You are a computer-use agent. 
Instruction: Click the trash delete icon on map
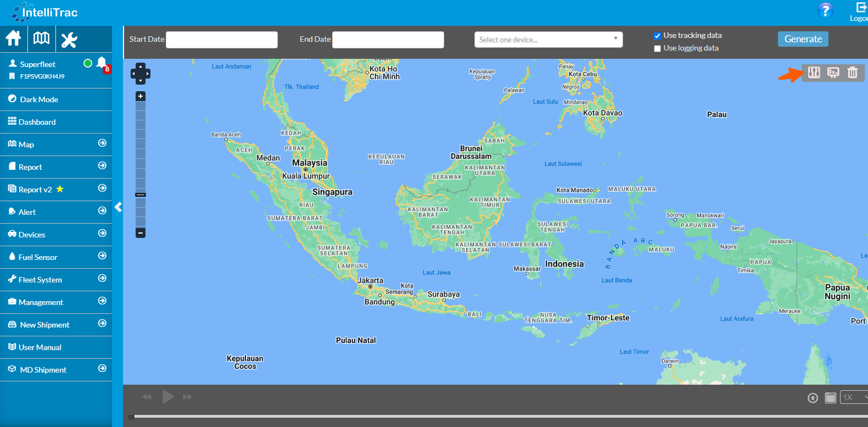(x=852, y=73)
